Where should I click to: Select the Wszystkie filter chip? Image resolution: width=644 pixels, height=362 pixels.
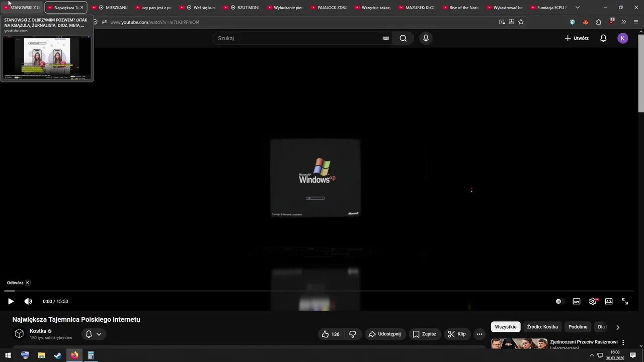coord(506,327)
